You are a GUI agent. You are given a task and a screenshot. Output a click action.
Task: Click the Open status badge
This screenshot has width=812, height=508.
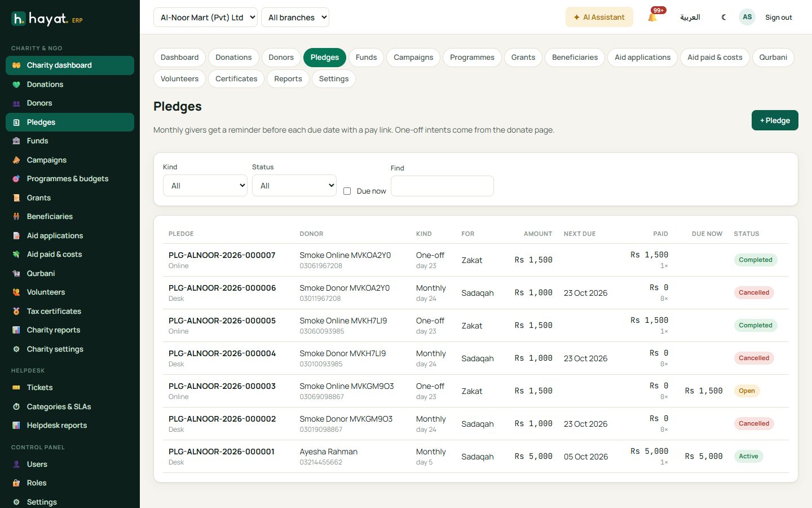(x=747, y=391)
